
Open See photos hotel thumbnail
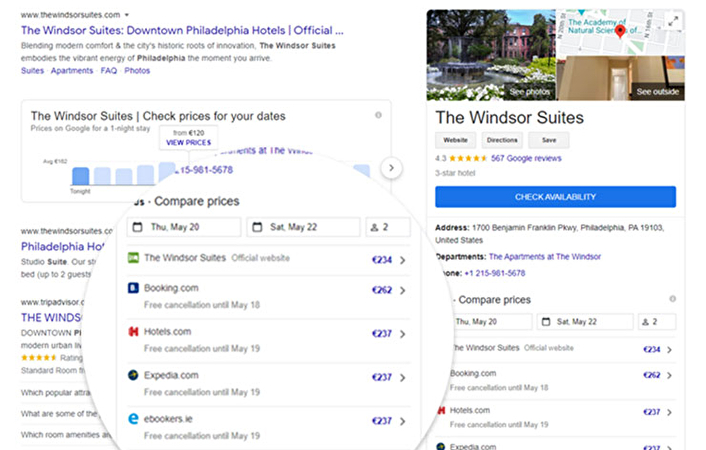click(x=491, y=55)
